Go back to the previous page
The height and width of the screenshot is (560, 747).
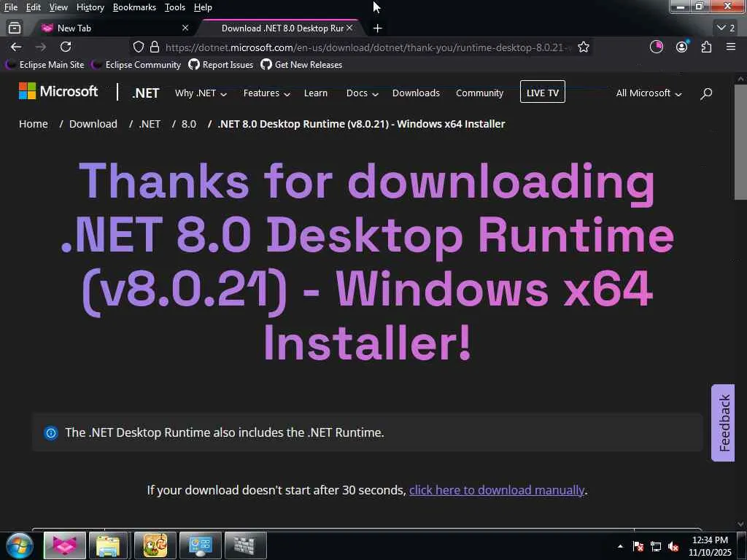tap(16, 47)
